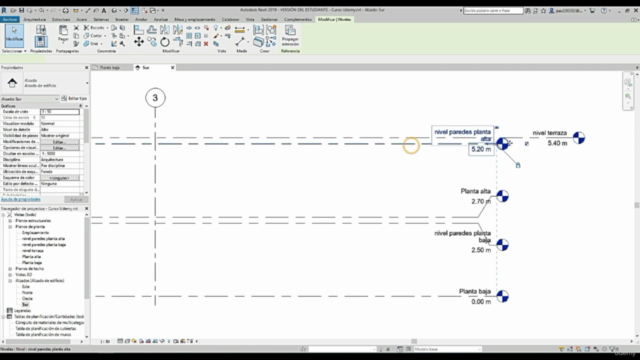This screenshot has width=640, height=360.
Task: Click the Planta alta level head symbol
Action: 502,196
